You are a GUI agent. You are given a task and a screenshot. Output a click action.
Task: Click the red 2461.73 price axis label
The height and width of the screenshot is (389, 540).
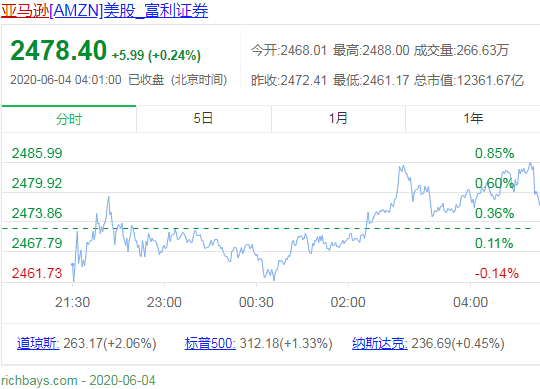click(37, 273)
